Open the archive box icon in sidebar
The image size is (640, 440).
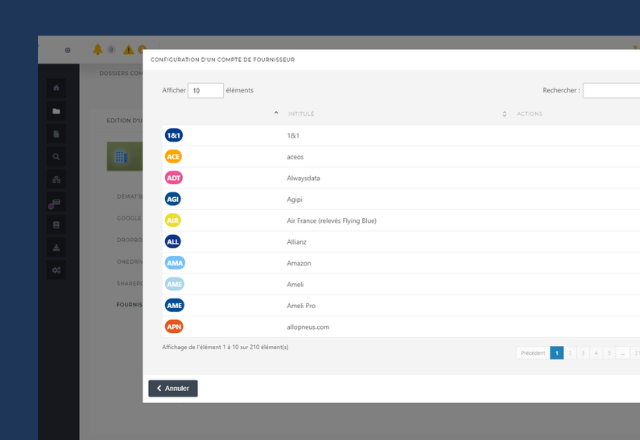pyautogui.click(x=56, y=225)
